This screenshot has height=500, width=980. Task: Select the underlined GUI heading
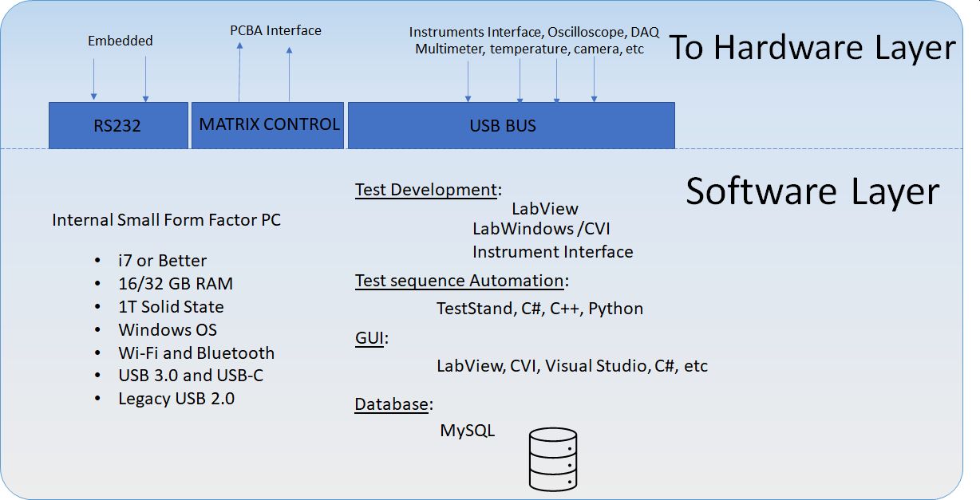click(369, 338)
